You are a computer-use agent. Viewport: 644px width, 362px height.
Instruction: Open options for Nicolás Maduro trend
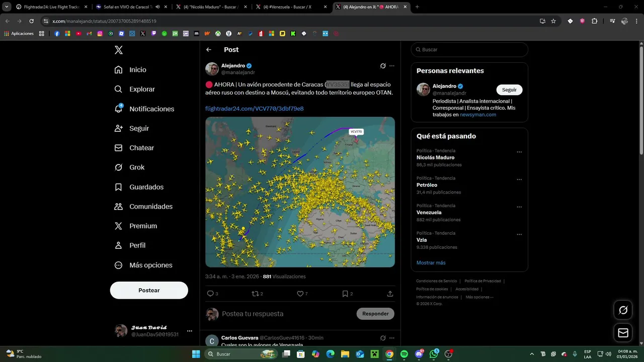pos(519,152)
